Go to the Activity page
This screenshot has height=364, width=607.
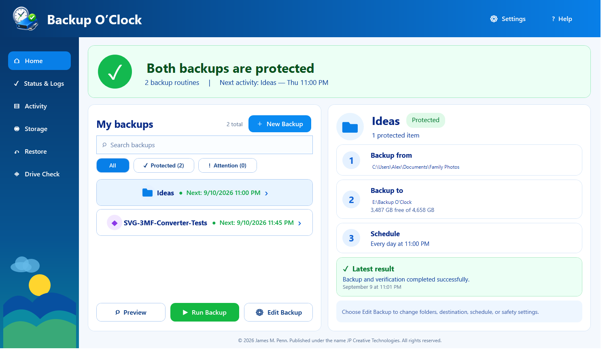(39, 106)
